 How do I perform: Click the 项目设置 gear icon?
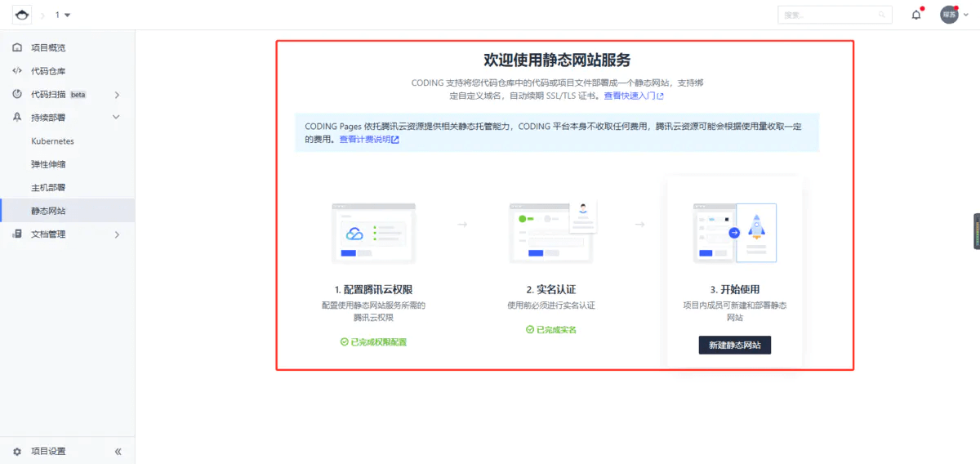(17, 451)
